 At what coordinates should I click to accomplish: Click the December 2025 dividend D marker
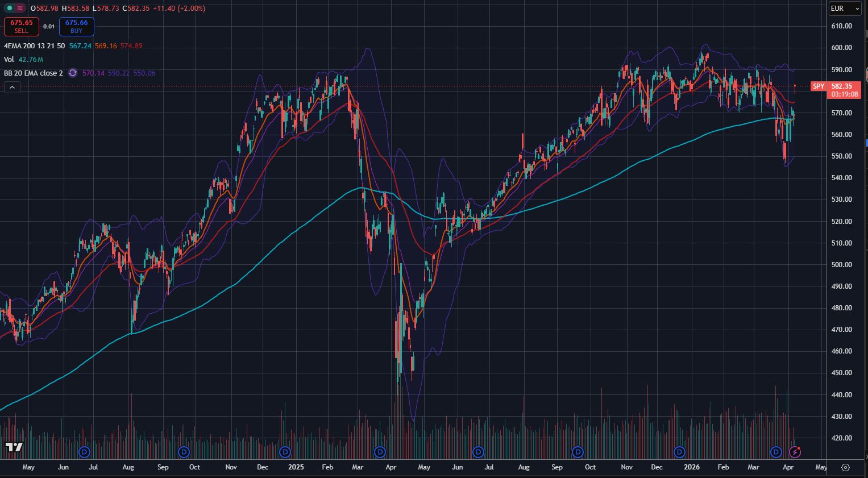(679, 452)
